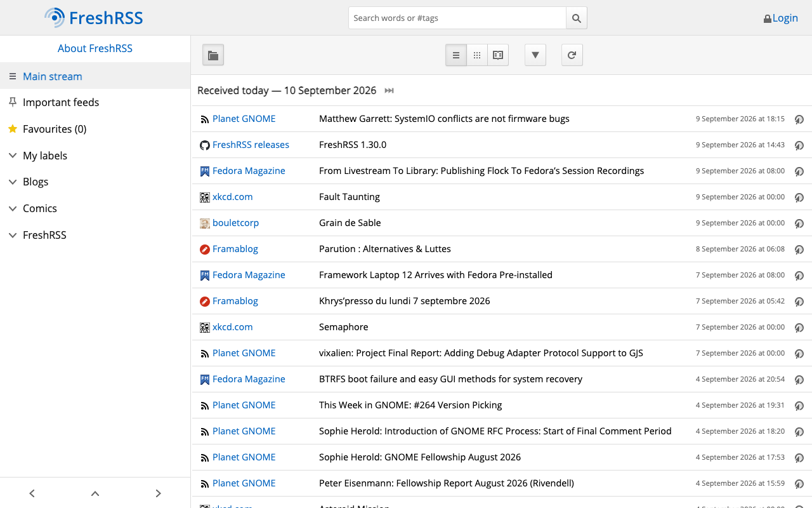Open the Blogs category

36,182
